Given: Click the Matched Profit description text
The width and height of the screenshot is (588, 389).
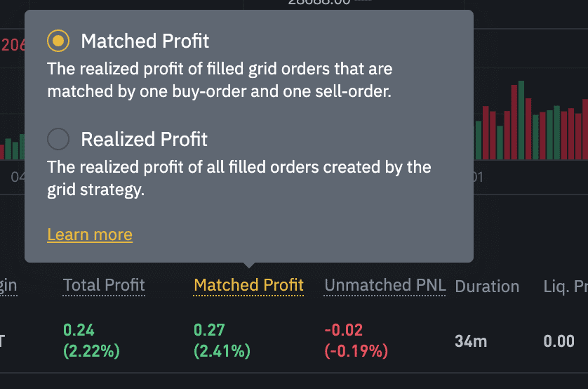Looking at the screenshot, I should point(220,80).
